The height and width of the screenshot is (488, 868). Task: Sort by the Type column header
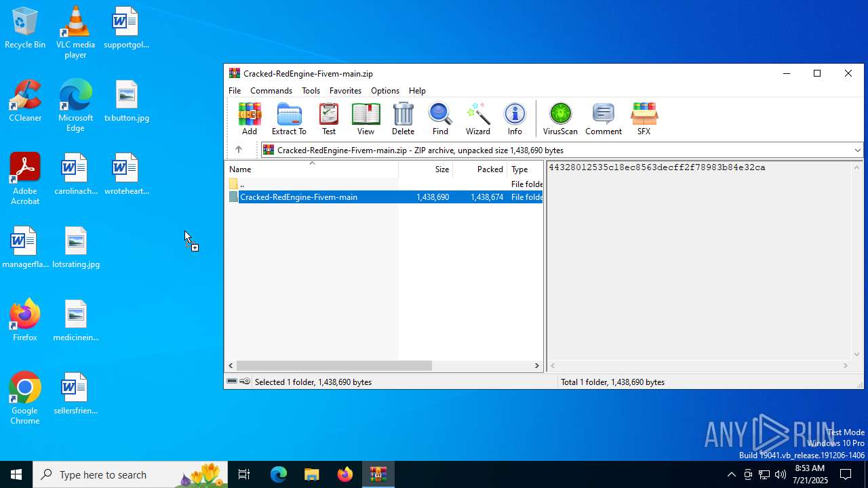(x=525, y=169)
